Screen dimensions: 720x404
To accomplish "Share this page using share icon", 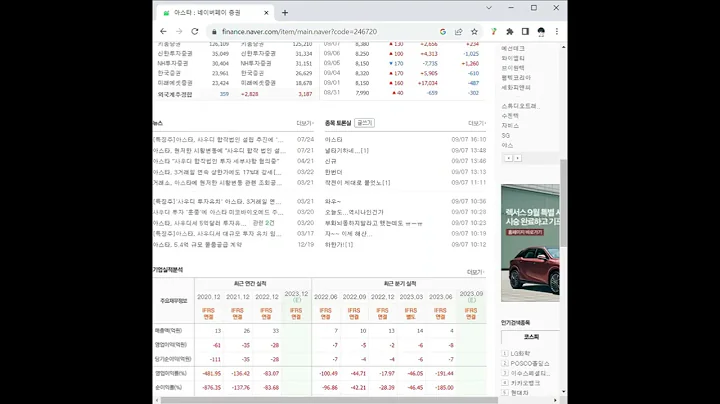I will 458,32.
